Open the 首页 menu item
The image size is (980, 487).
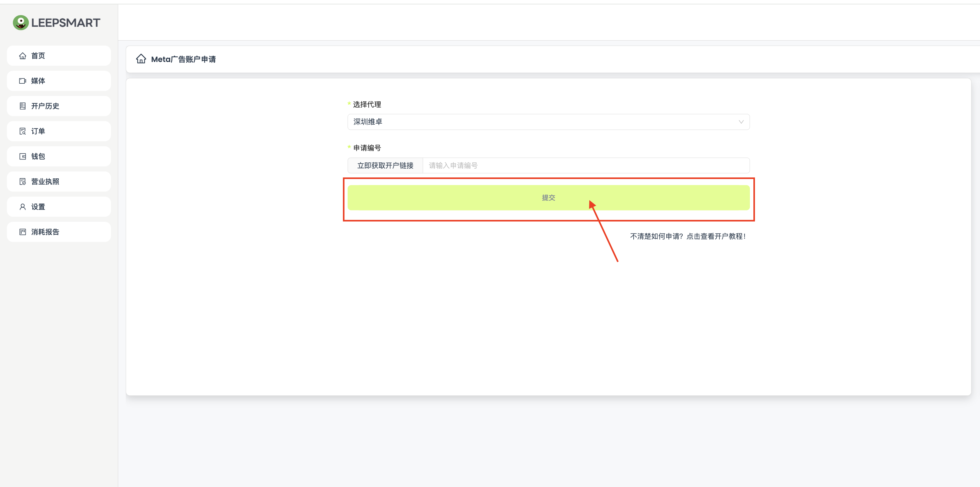point(59,56)
